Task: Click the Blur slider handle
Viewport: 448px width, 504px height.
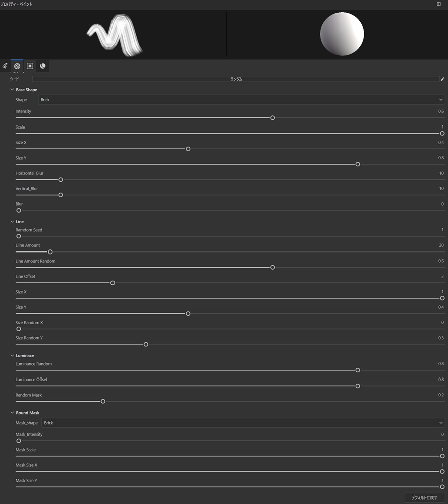Action: (x=19, y=210)
